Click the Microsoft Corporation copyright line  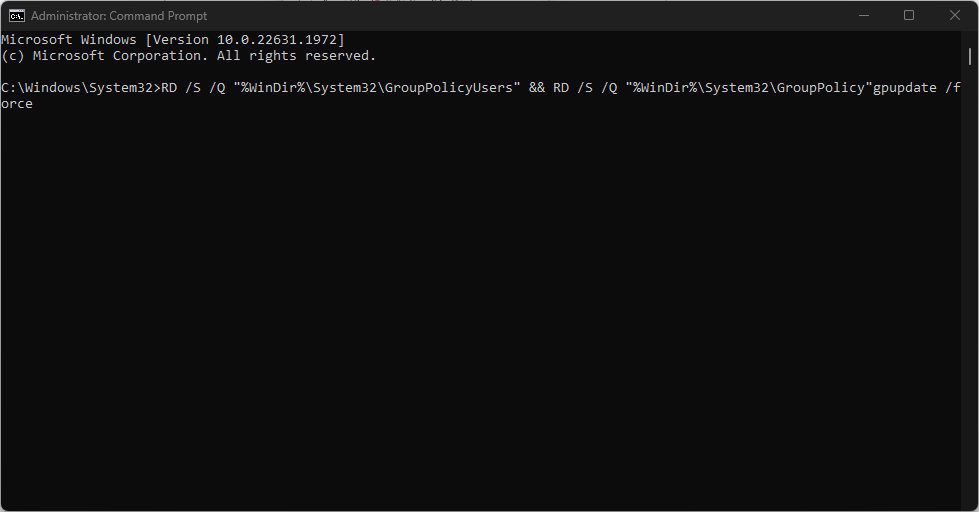coord(189,56)
